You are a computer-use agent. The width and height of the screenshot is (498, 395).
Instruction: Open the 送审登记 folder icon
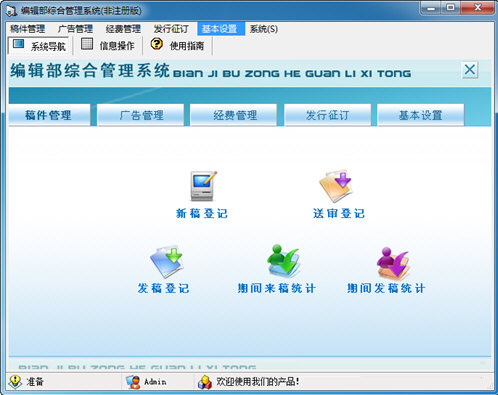(x=336, y=186)
